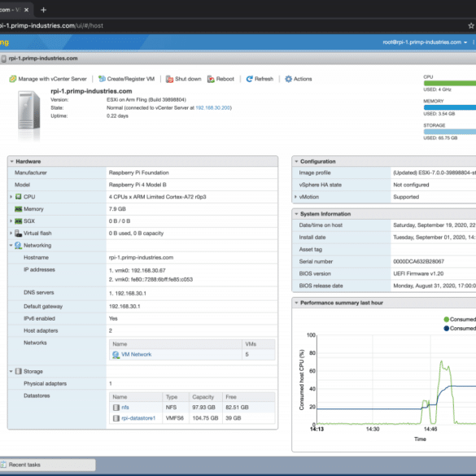476x476 pixels.
Task: Click the STORAGE usage bar
Action: pyautogui.click(x=450, y=132)
